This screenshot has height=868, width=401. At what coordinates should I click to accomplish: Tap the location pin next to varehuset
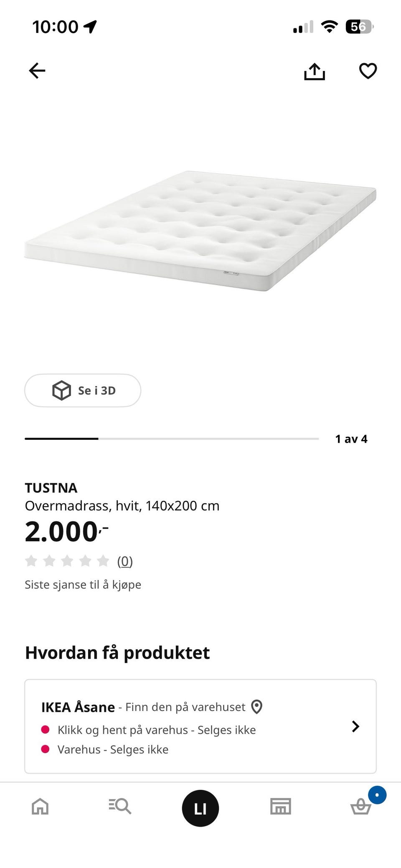point(256,707)
